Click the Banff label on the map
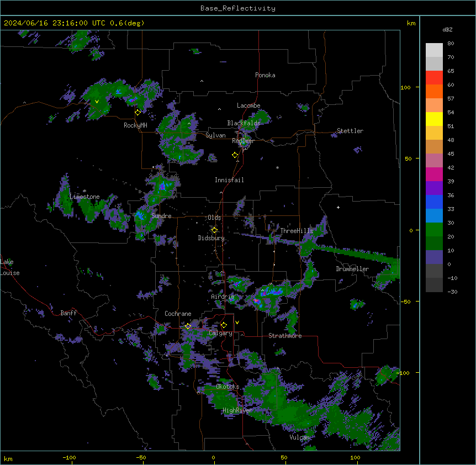Screen dimensions: 476x465 point(68,313)
